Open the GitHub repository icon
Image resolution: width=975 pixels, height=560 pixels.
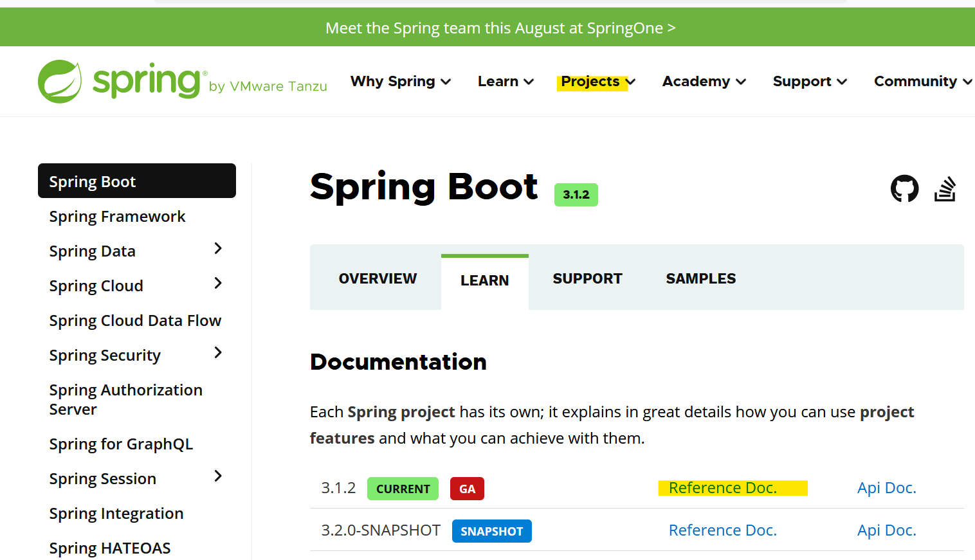[904, 188]
